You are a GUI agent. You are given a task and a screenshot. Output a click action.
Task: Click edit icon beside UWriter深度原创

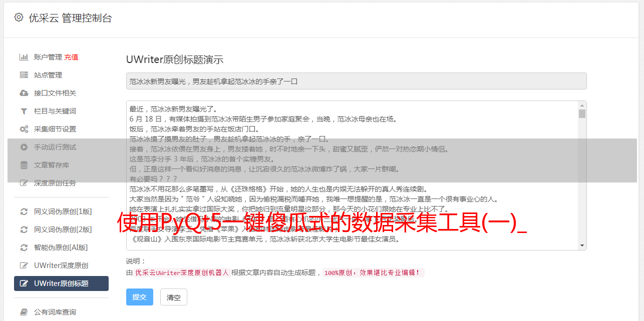click(24, 265)
